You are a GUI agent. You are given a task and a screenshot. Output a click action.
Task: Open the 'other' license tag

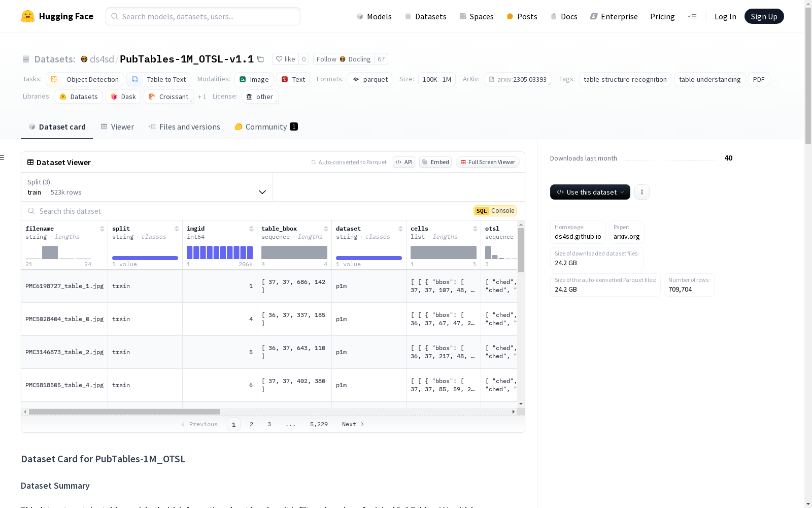coord(260,97)
